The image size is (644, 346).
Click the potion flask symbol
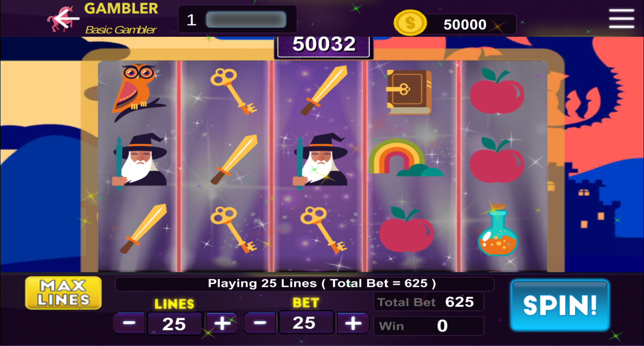click(x=498, y=231)
